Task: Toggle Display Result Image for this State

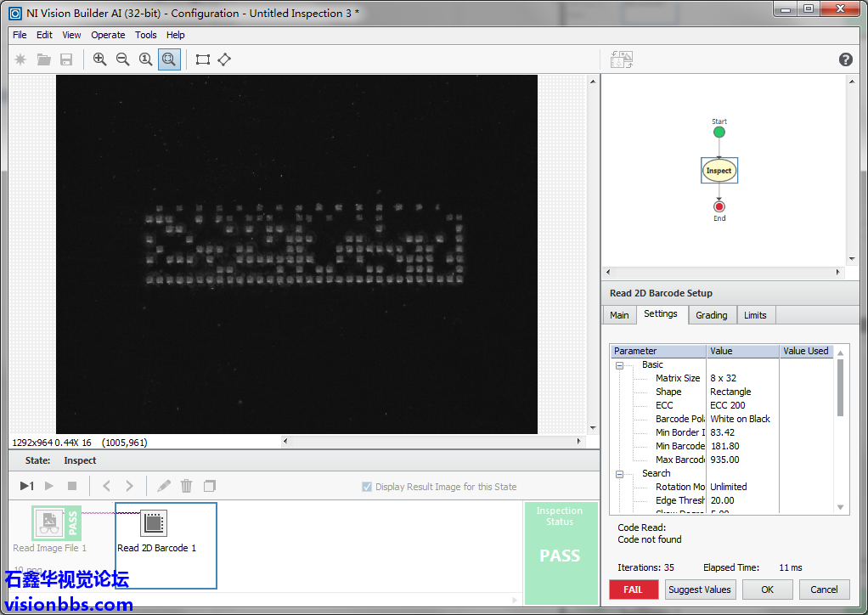Action: (x=367, y=487)
